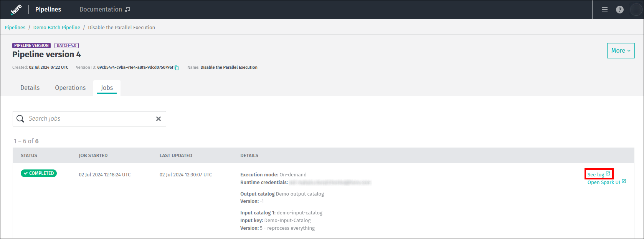This screenshot has height=239, width=644.
Task: Select job start time 12:18:24 UTC
Action: coord(105,175)
